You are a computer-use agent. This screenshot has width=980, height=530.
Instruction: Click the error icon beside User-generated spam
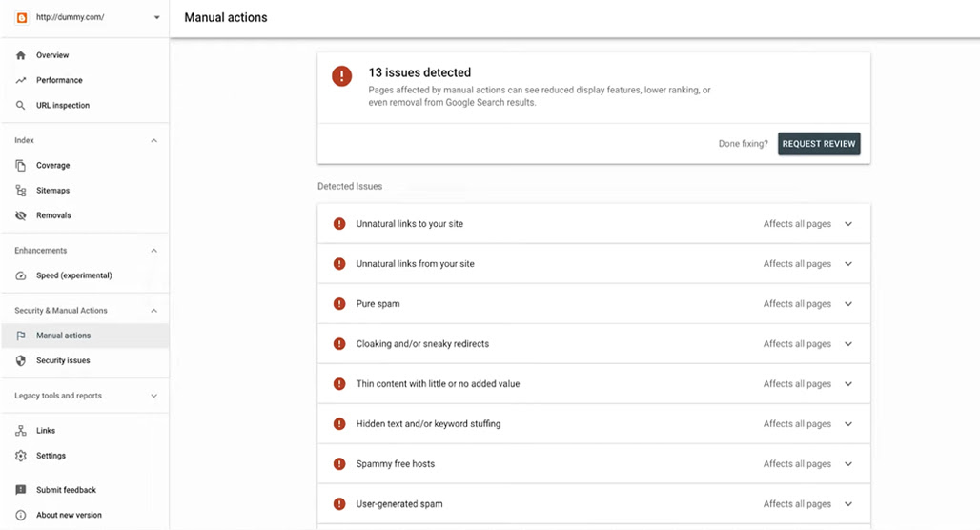[338, 503]
